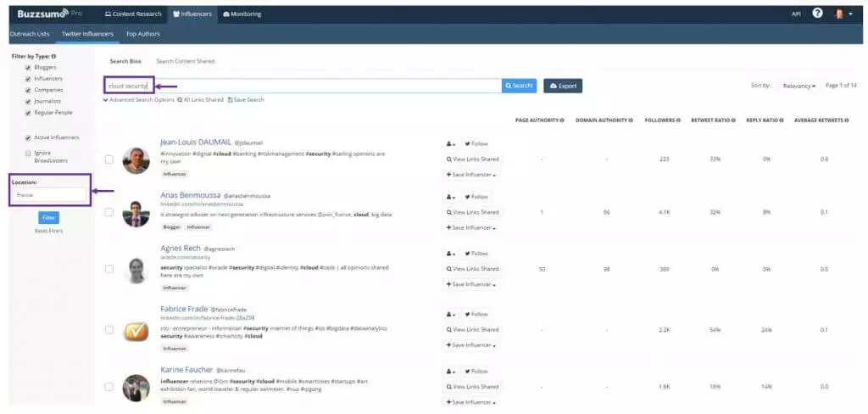View links shared by Anas Benmoussa

pyautogui.click(x=472, y=212)
